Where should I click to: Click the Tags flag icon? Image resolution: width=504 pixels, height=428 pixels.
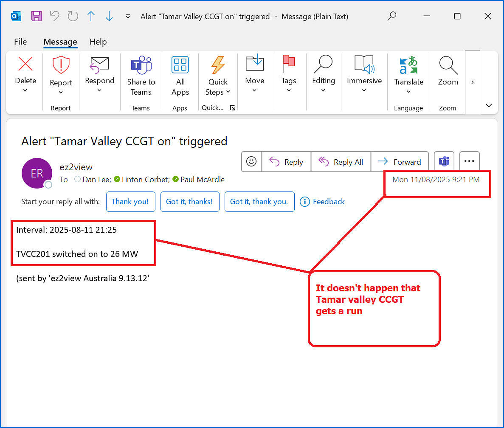289,63
